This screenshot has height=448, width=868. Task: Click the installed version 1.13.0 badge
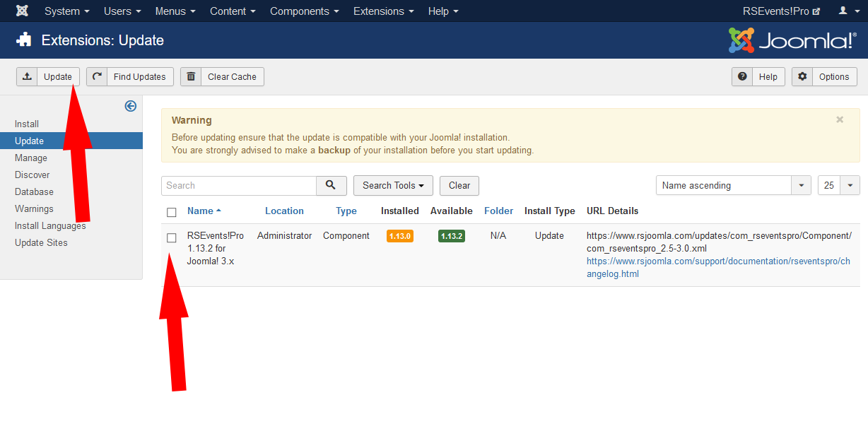click(399, 236)
